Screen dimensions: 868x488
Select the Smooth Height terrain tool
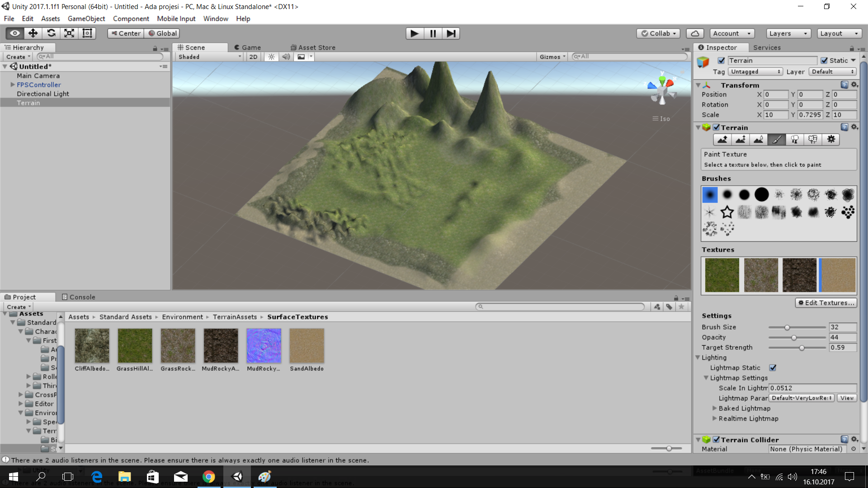click(x=758, y=140)
